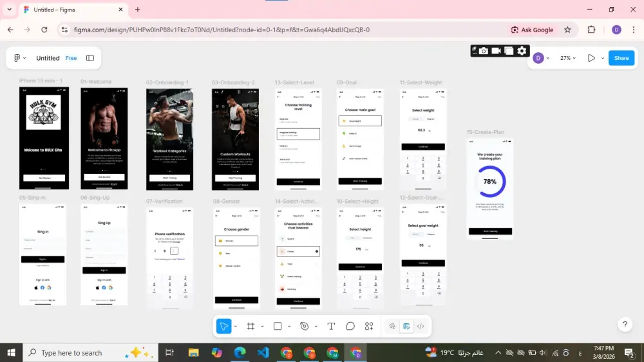Select the 13-Select-Level frame label
Image resolution: width=644 pixels, height=362 pixels.
pyautogui.click(x=294, y=82)
